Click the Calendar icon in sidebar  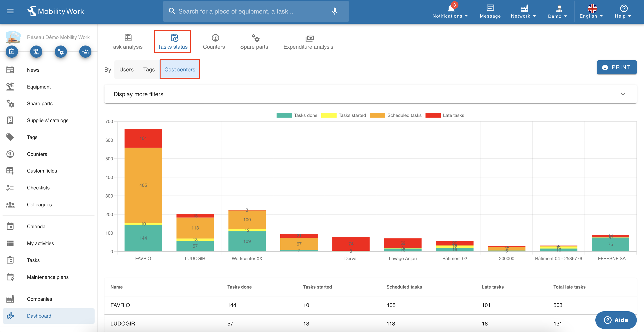(x=10, y=226)
